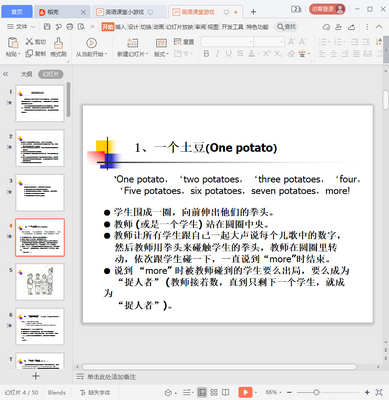Viewport: 389px width, 400px height.
Task: Click the Undo icon
Action: 58,27
